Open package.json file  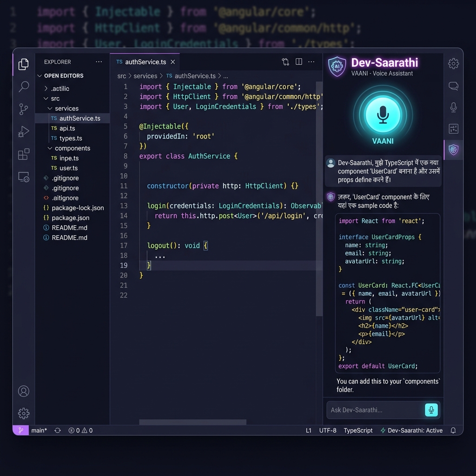point(67,218)
